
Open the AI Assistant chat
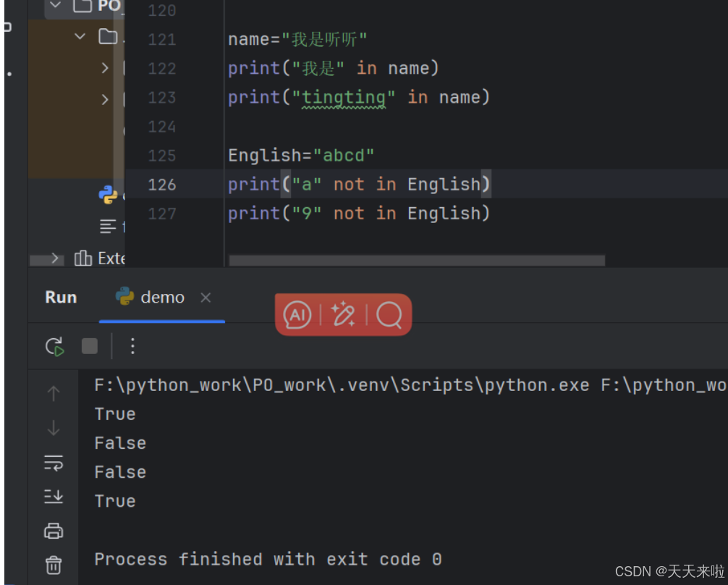pyautogui.click(x=296, y=314)
